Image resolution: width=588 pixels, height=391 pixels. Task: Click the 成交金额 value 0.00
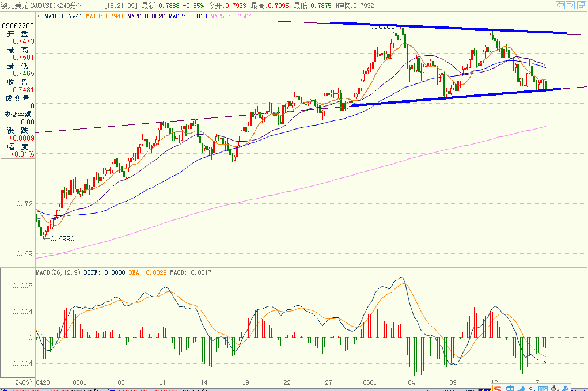click(x=28, y=122)
